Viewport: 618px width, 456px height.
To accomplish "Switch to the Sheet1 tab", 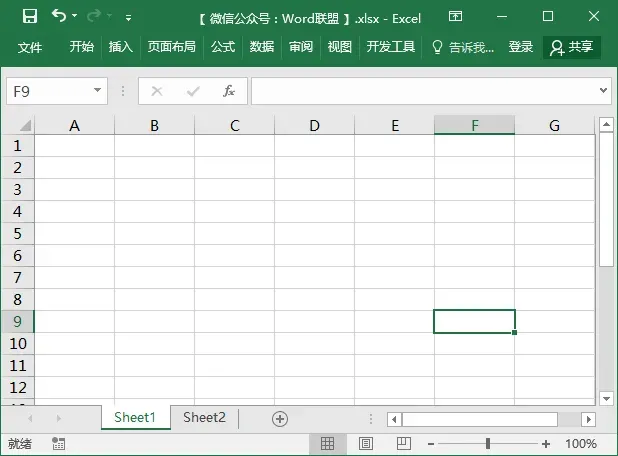I will tap(135, 417).
